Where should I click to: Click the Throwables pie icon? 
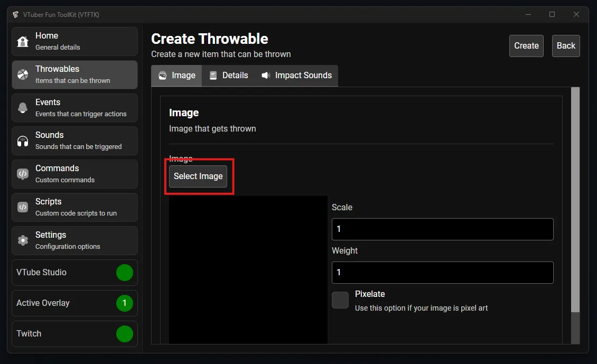click(23, 74)
